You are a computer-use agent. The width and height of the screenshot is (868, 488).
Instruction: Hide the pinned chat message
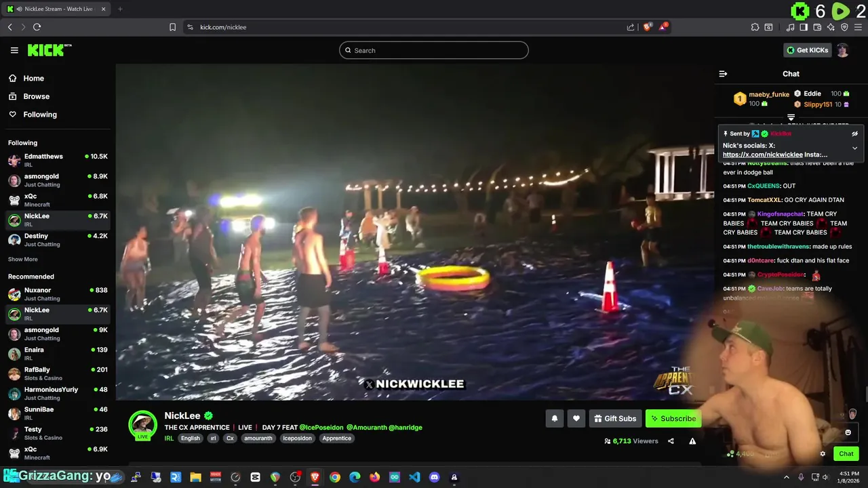point(855,134)
